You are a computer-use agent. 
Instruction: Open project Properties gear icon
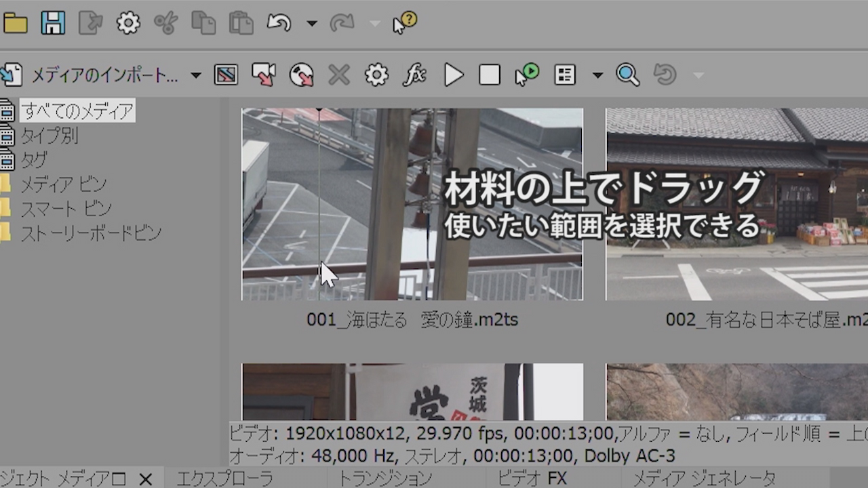pyautogui.click(x=127, y=23)
